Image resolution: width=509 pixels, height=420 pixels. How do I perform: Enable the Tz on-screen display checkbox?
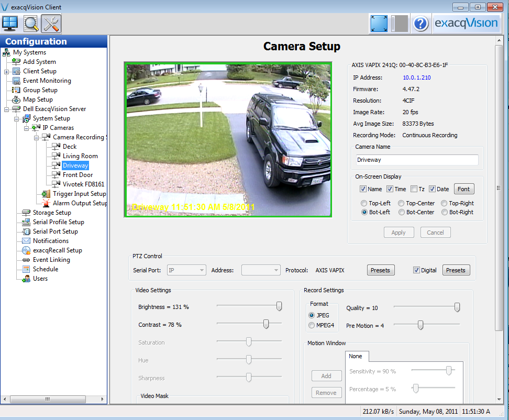[414, 189]
